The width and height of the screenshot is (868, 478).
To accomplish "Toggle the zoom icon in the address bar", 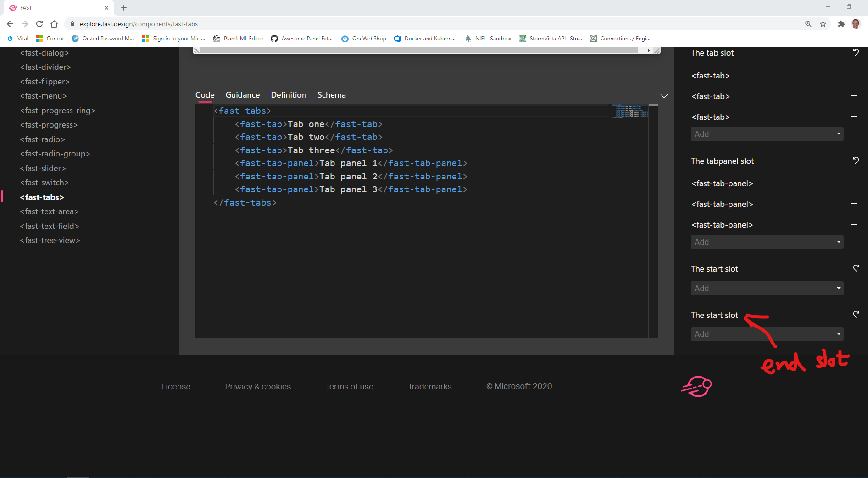I will coord(808,24).
